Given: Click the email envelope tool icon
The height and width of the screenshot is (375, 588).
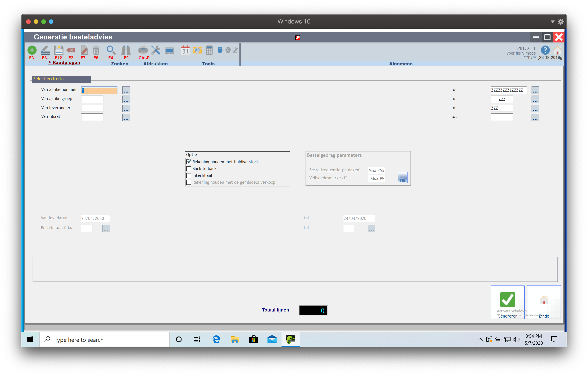Looking at the screenshot, I should [197, 50].
